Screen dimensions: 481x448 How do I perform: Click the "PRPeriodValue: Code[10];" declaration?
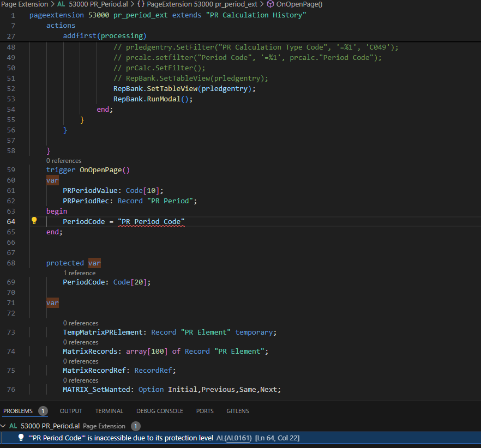coord(113,190)
